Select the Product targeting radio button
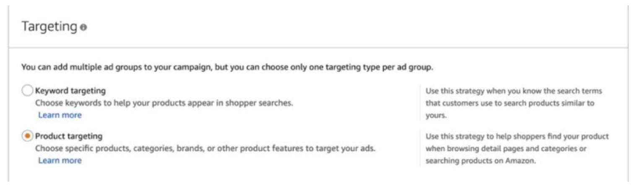Viewport: 644px width, 194px height. point(27,137)
